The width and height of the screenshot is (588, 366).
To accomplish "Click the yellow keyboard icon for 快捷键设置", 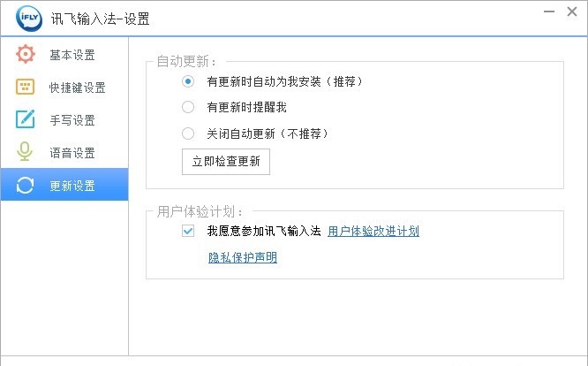I will pos(26,87).
